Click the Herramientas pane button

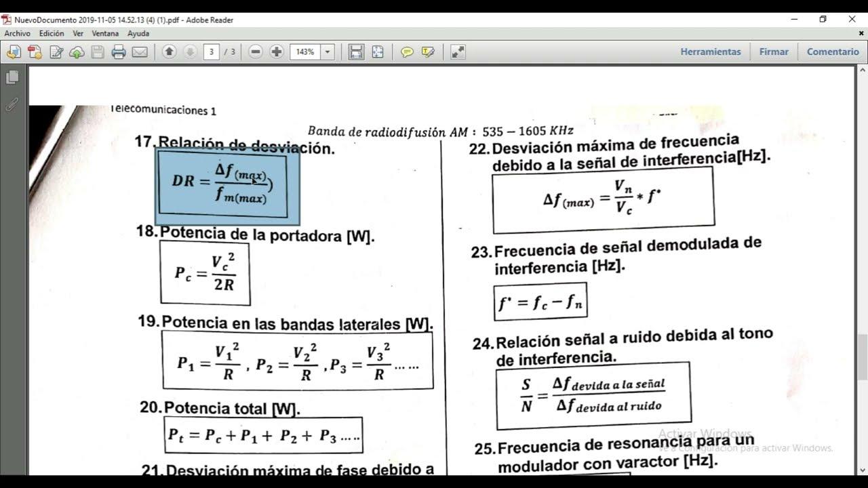click(710, 51)
